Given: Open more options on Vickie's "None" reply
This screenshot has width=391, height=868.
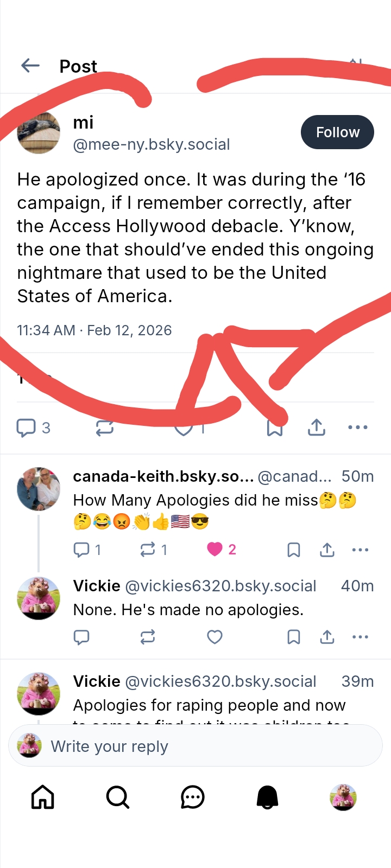Looking at the screenshot, I should tap(360, 637).
